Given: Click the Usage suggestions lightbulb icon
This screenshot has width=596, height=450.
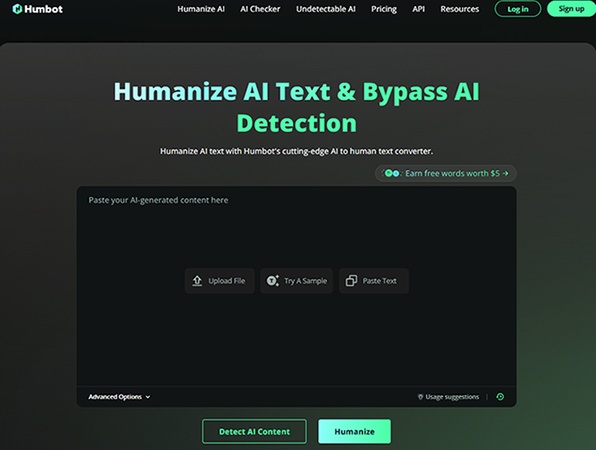Looking at the screenshot, I should (420, 397).
